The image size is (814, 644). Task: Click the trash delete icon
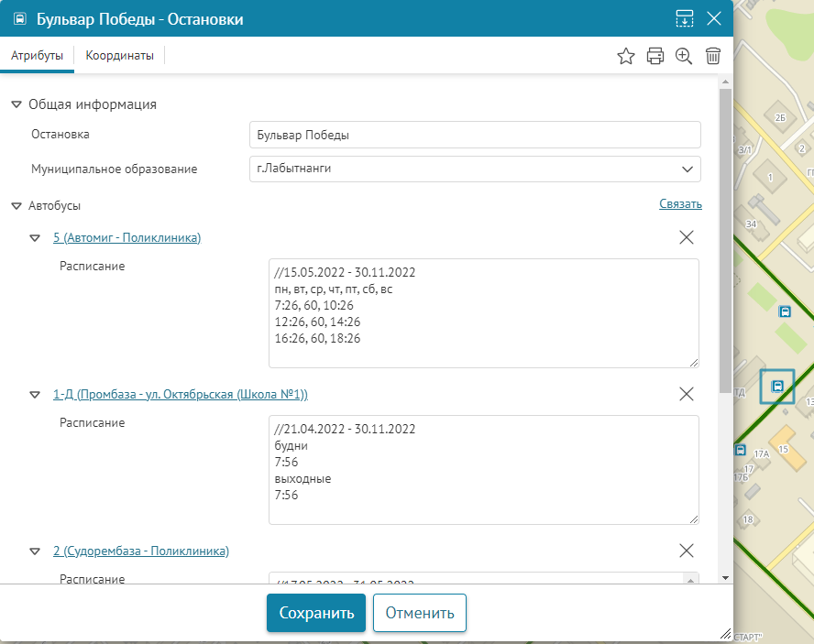coord(713,57)
